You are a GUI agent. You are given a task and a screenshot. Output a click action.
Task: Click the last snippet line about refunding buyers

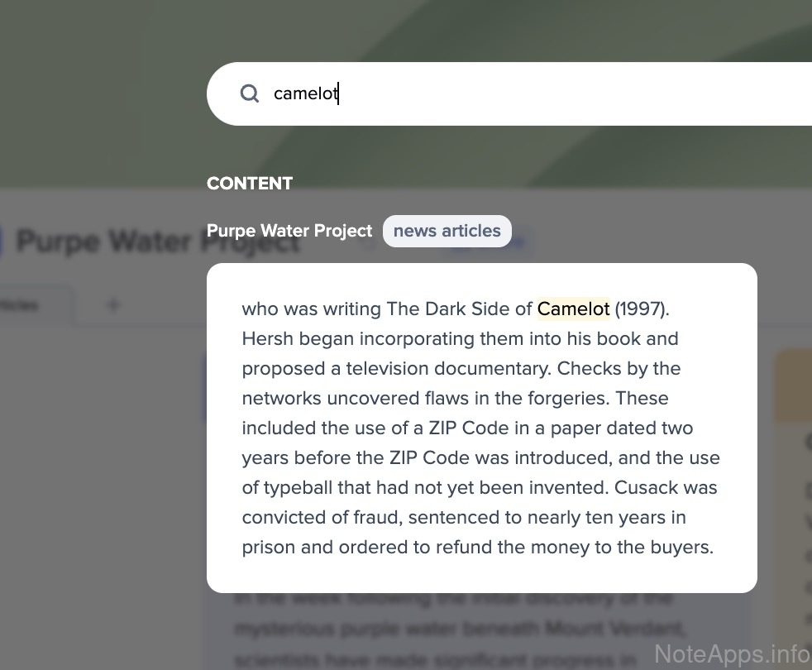point(477,547)
